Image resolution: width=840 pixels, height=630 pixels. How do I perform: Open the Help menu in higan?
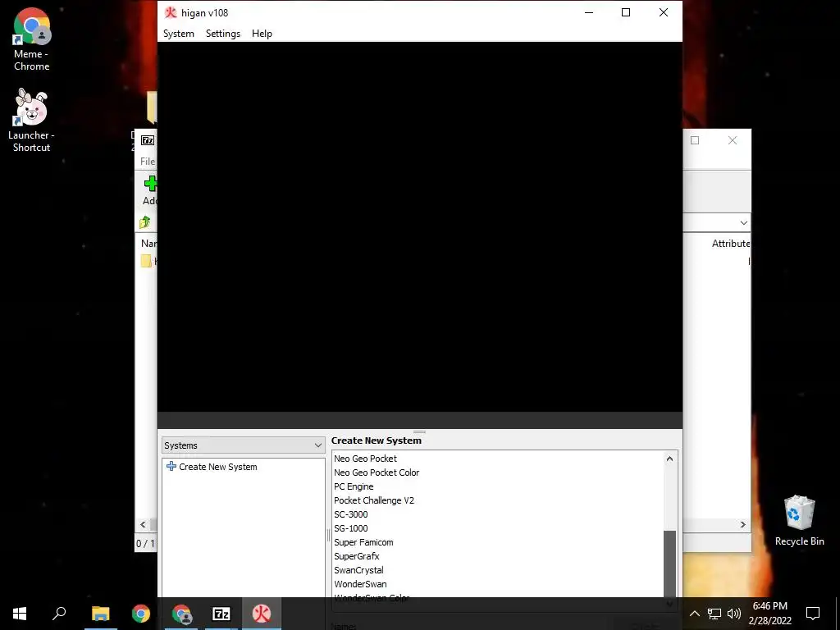[x=262, y=33]
